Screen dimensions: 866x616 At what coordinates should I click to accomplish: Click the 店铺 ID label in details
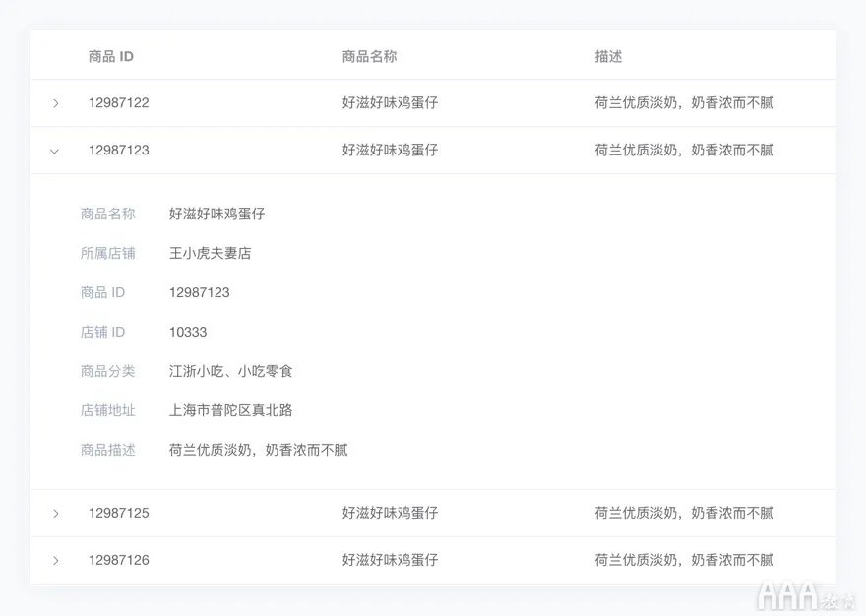[x=102, y=332]
